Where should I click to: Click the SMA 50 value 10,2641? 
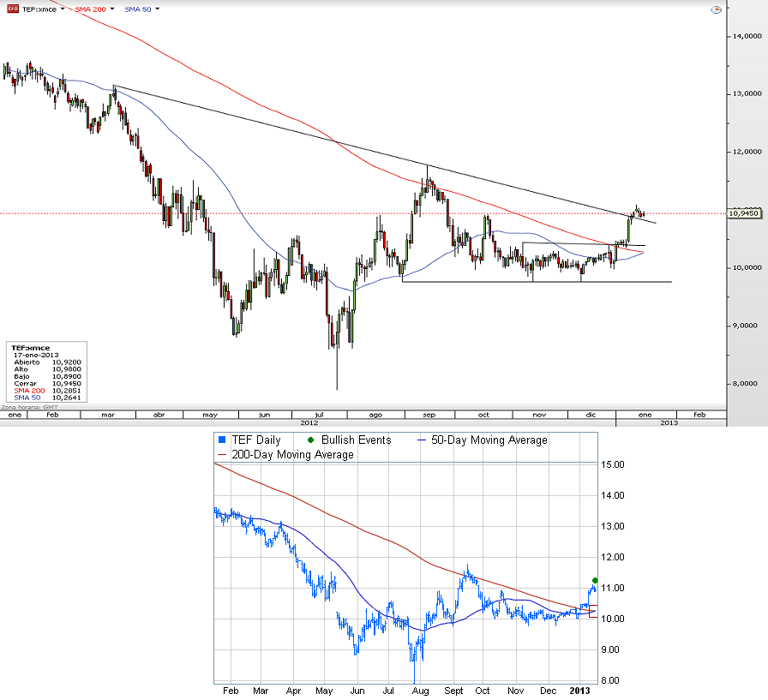67,398
